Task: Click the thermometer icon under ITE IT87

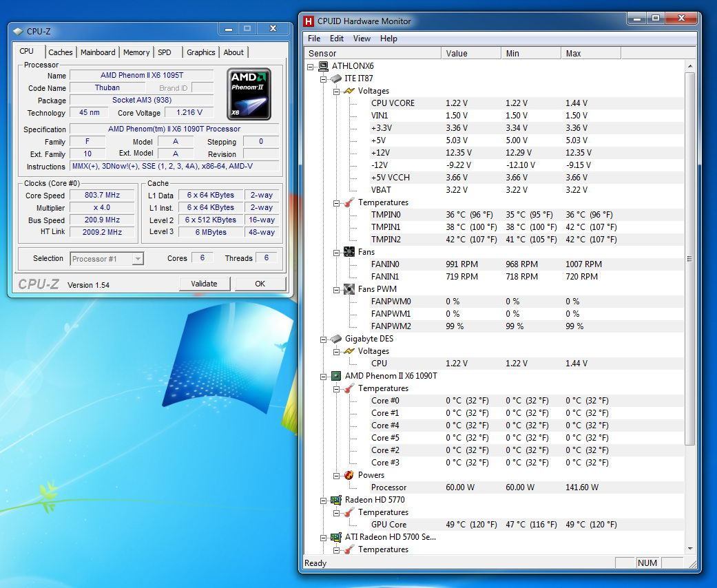Action: tap(349, 202)
